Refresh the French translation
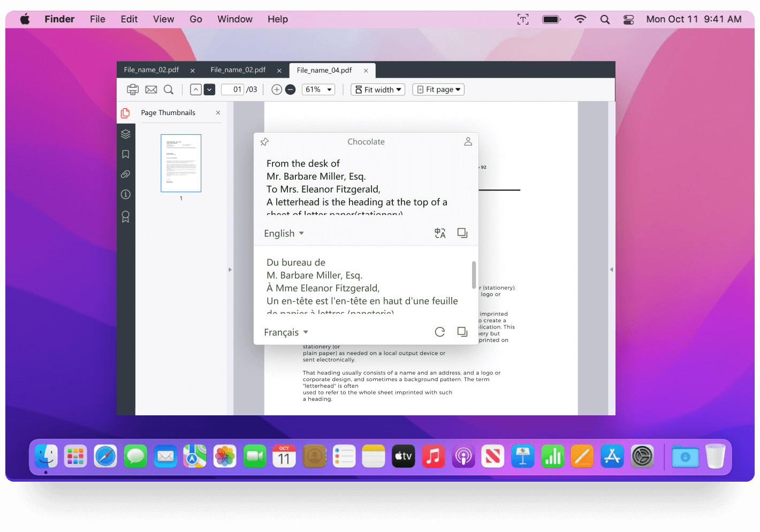The image size is (760, 532). pyautogui.click(x=440, y=332)
